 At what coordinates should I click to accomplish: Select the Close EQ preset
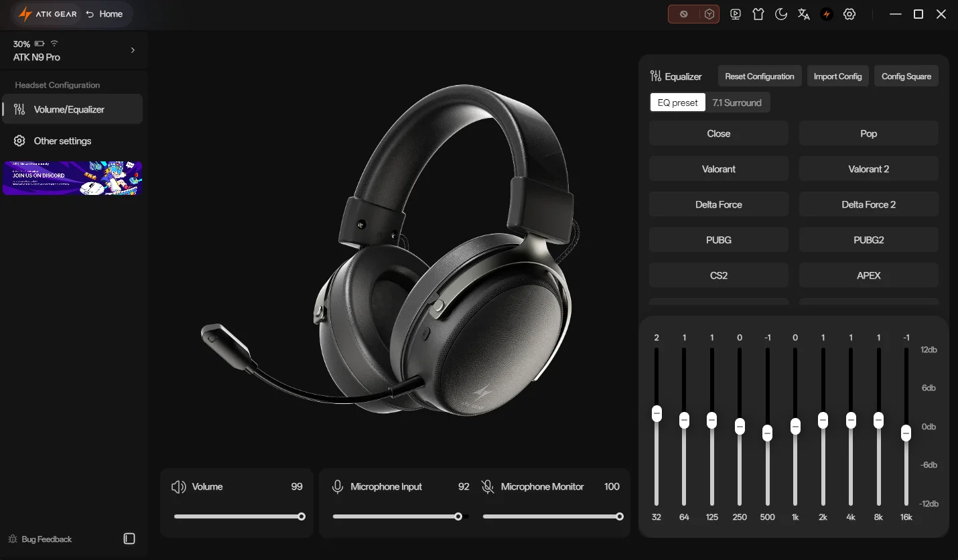click(719, 133)
